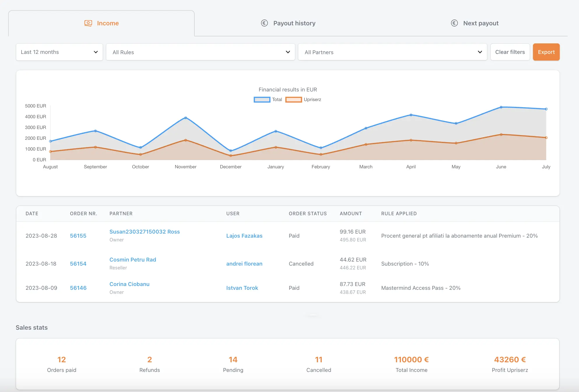Click the 87.73 EUR amount

(353, 284)
